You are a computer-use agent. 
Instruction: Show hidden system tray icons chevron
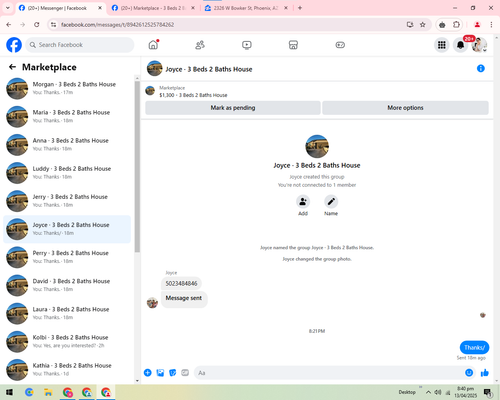point(428,392)
